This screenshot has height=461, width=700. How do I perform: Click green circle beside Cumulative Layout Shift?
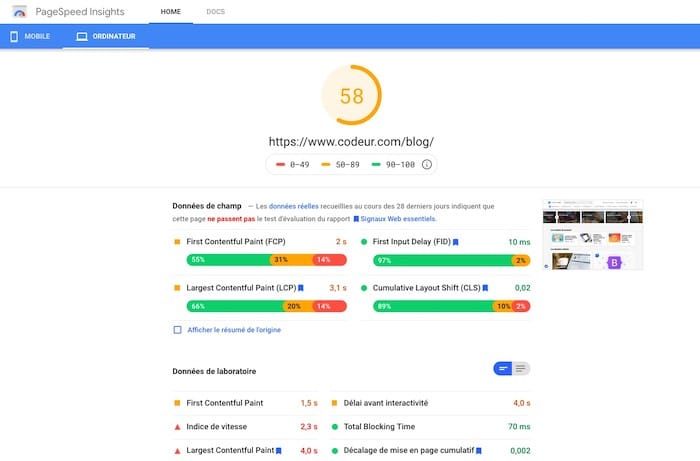[364, 288]
